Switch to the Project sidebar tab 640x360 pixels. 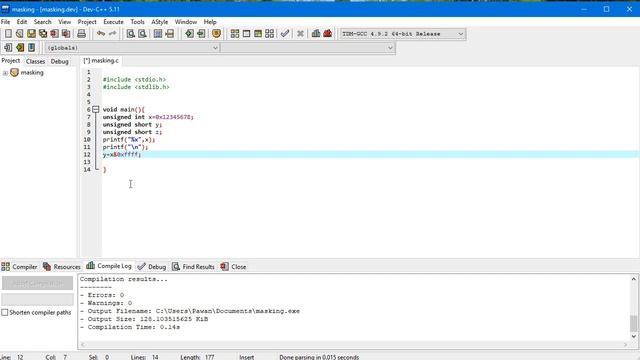pyautogui.click(x=11, y=60)
